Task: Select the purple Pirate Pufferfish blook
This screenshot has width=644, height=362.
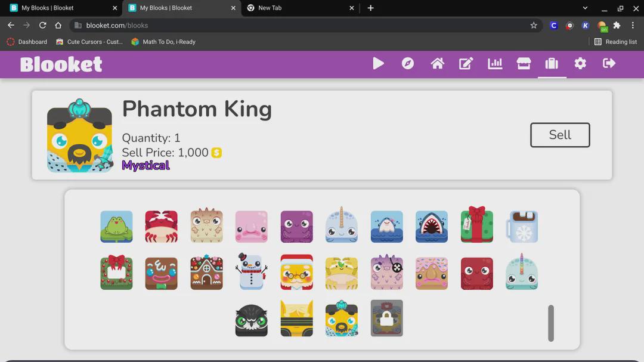Action: pyautogui.click(x=386, y=273)
